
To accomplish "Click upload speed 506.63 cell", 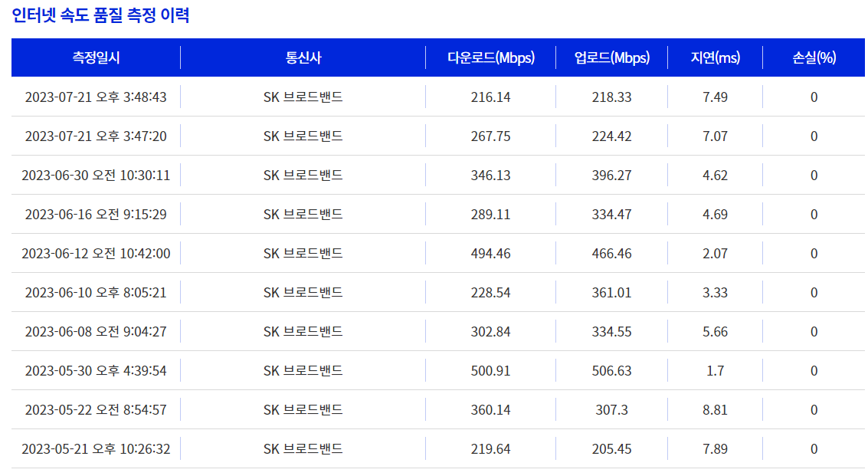I will click(x=611, y=370).
